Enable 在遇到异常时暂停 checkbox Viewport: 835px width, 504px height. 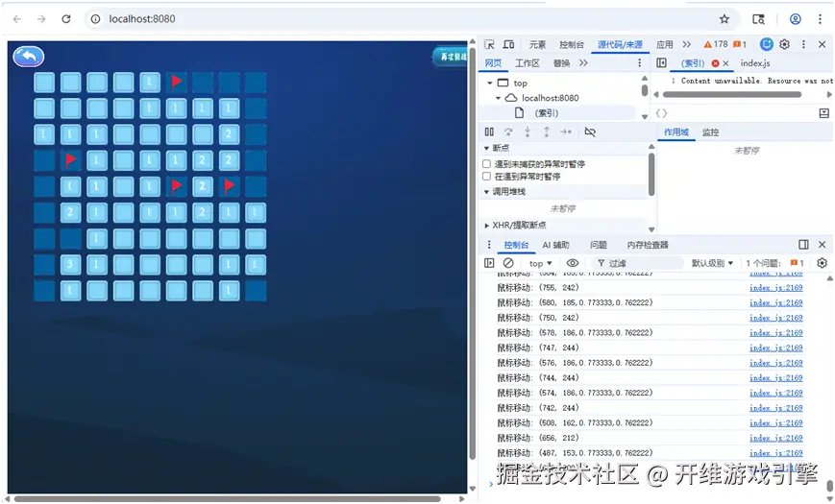pos(487,177)
